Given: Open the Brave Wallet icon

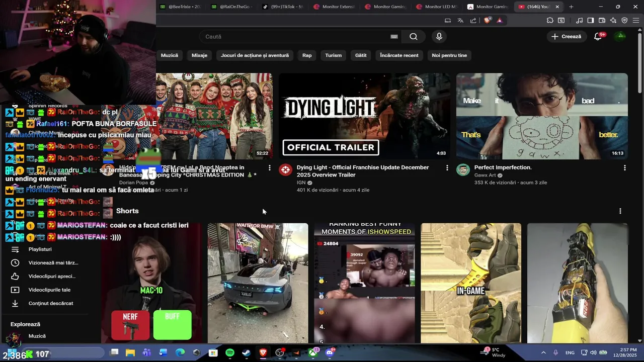Looking at the screenshot, I should pos(602,21).
